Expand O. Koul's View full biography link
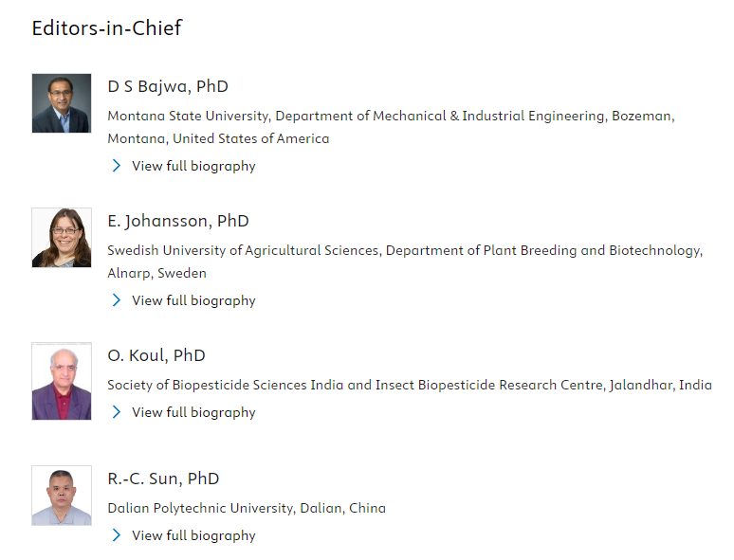 point(193,412)
